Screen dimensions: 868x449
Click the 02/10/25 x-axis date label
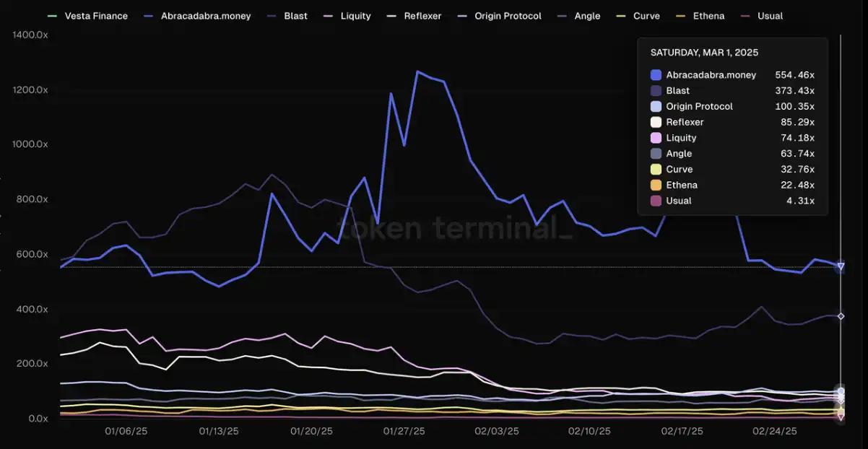pyautogui.click(x=590, y=431)
